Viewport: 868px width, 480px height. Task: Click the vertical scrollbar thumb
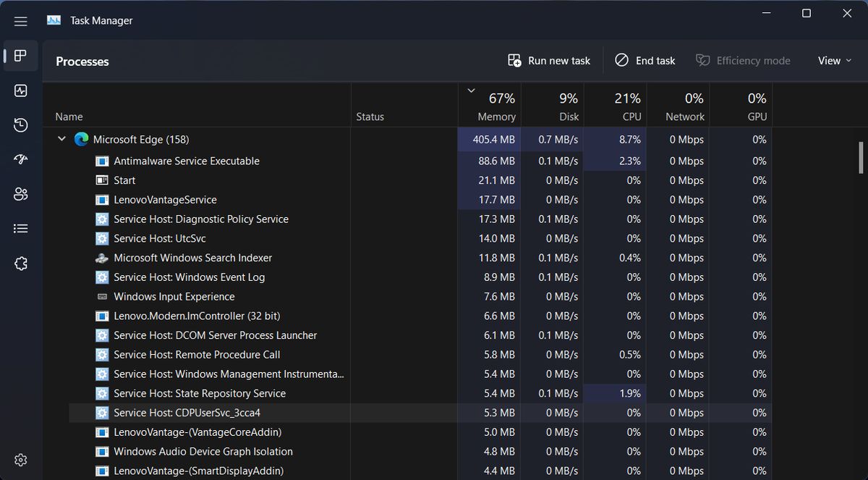860,157
